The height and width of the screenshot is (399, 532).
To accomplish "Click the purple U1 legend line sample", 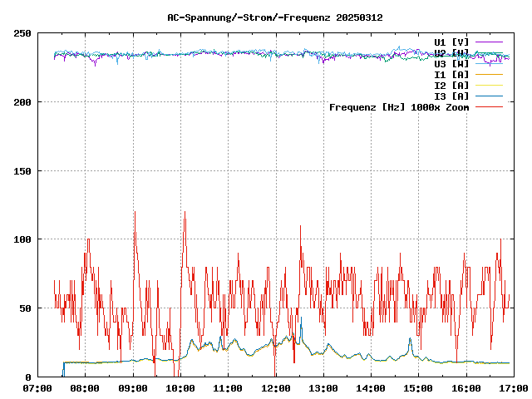I will [x=490, y=42].
